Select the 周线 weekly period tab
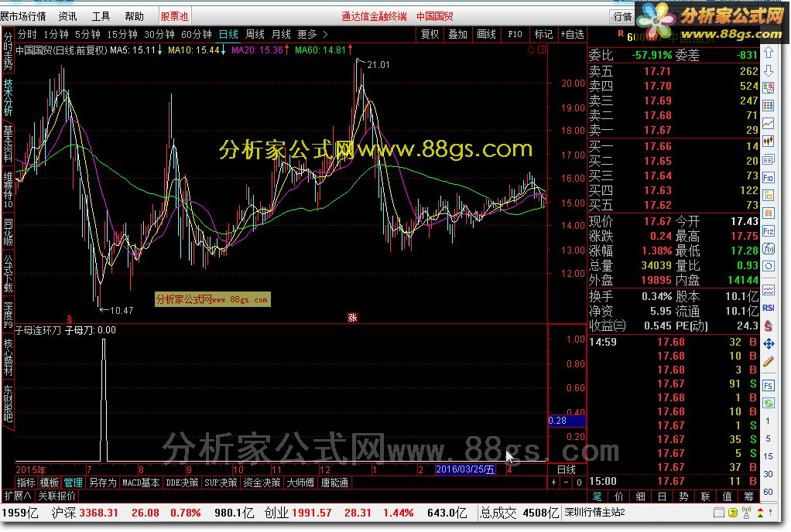This screenshot has width=791, height=532. pos(255,34)
